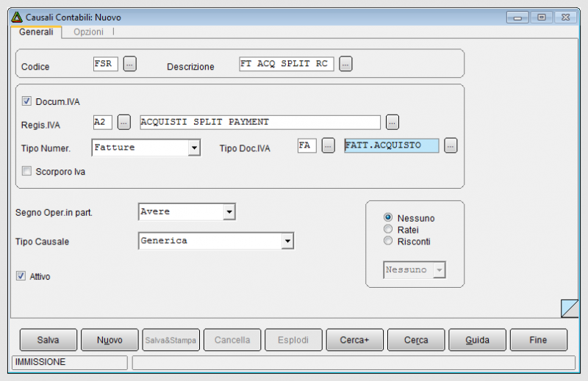Click the highlighted FATT.ACQUISTO field

pyautogui.click(x=392, y=145)
